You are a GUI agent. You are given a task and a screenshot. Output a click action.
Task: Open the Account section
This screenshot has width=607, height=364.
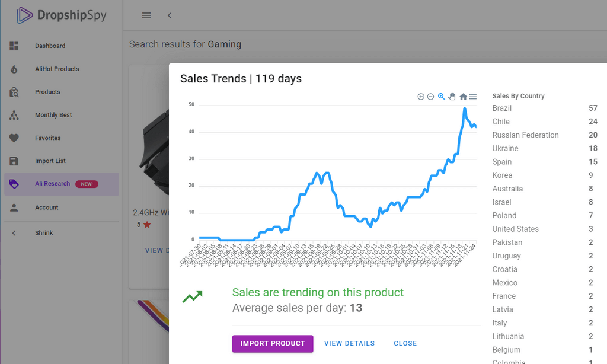point(46,207)
